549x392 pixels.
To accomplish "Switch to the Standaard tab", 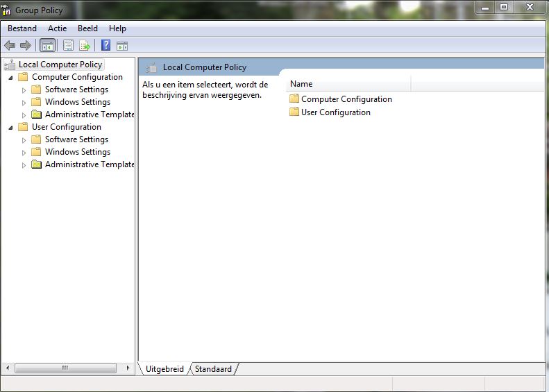I will click(213, 369).
